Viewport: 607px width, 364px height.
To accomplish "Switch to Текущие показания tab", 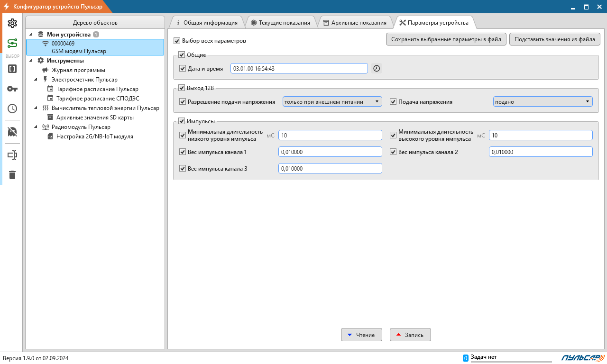I will point(280,23).
